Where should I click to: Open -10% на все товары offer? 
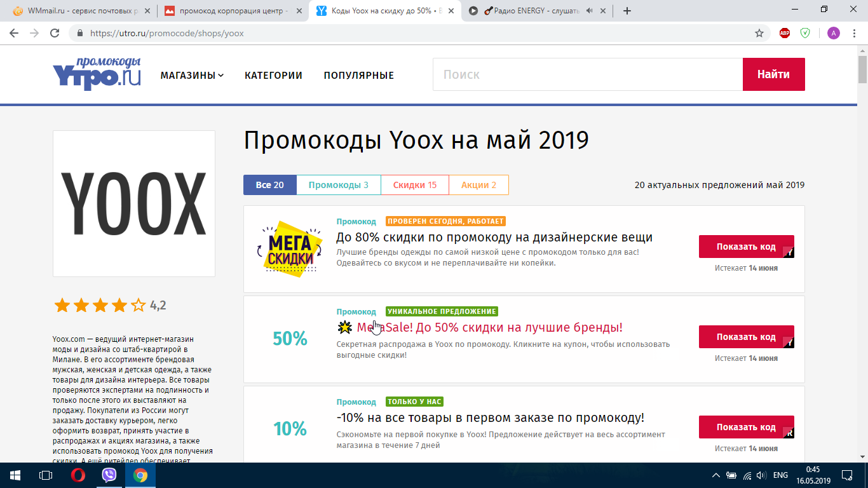[x=491, y=417]
